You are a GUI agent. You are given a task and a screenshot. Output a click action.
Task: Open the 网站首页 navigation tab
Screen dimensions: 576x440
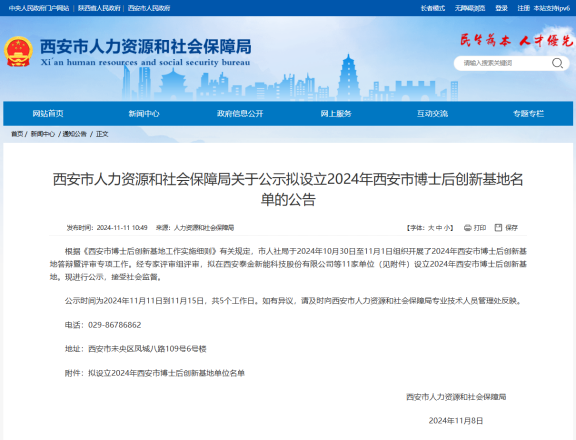tap(48, 113)
